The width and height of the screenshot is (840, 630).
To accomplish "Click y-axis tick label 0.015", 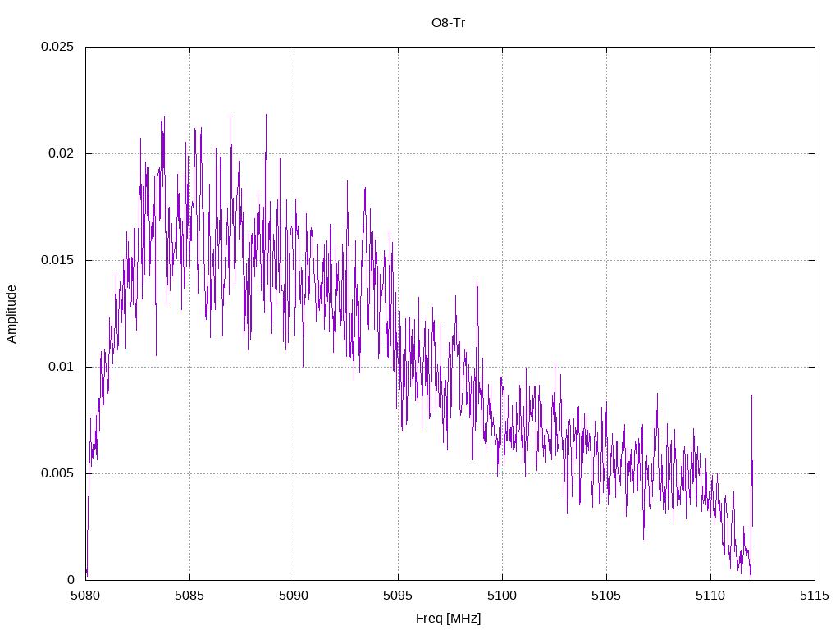I will click(57, 260).
